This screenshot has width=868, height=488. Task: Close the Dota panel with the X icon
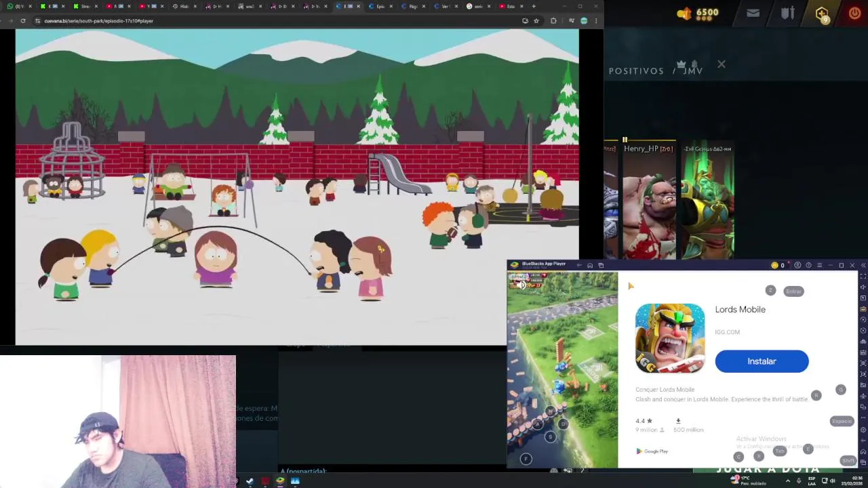722,64
